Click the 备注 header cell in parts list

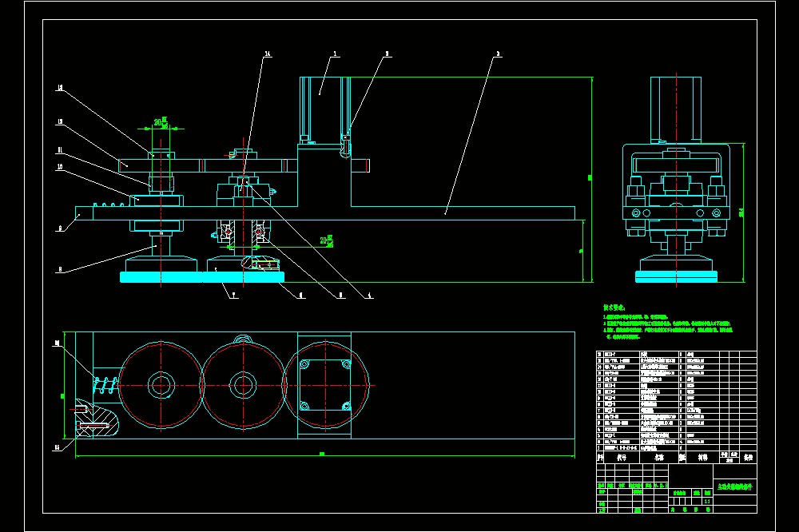(748, 458)
